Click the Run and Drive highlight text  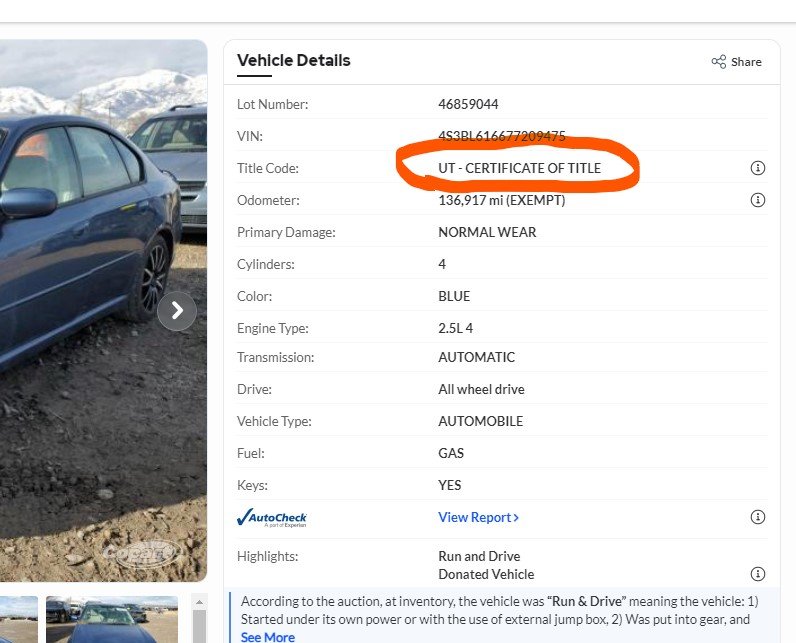pyautogui.click(x=479, y=556)
